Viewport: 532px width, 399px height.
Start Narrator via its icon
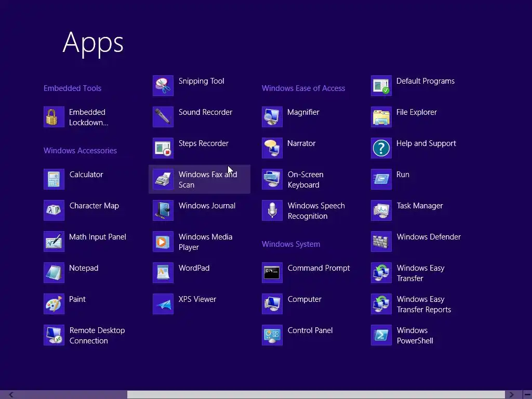click(272, 148)
